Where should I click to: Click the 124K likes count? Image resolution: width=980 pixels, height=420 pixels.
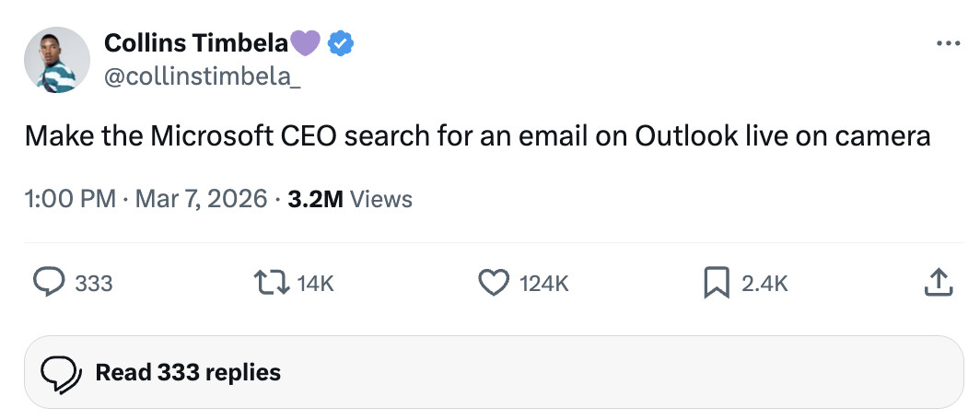tap(544, 284)
